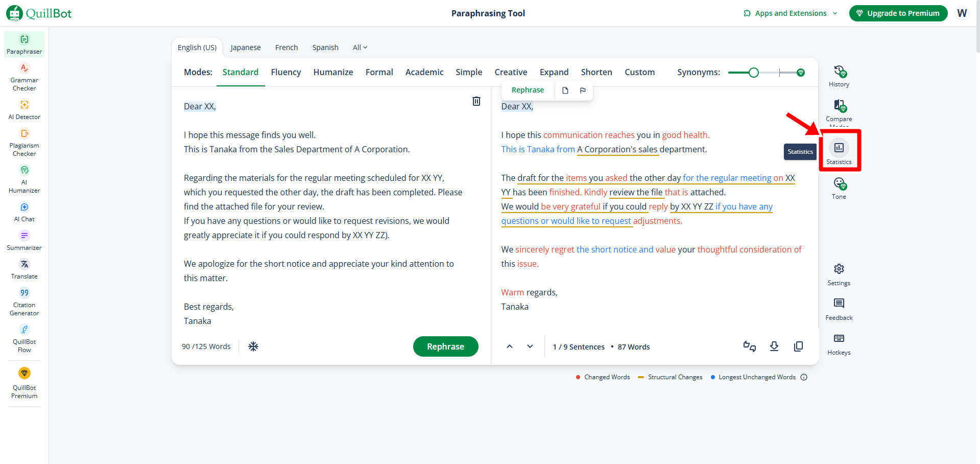Screen dimensions: 980x464
Task: Open the Tone panel
Action: coord(839,189)
